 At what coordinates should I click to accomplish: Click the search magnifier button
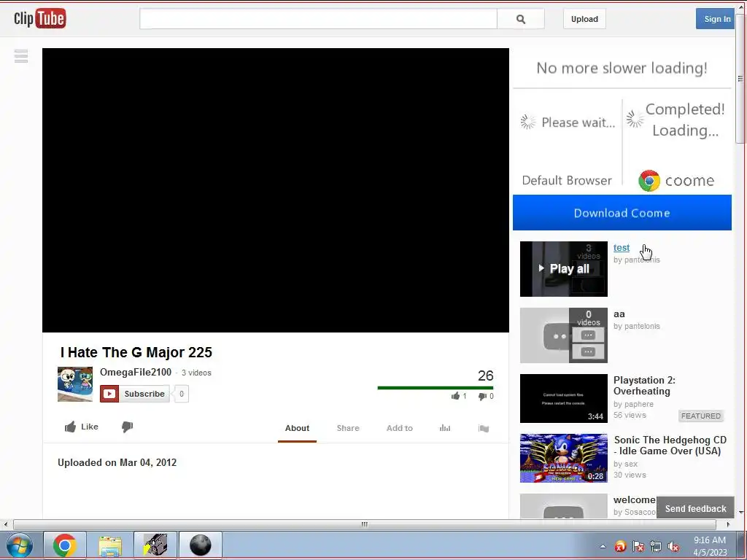[x=521, y=19]
